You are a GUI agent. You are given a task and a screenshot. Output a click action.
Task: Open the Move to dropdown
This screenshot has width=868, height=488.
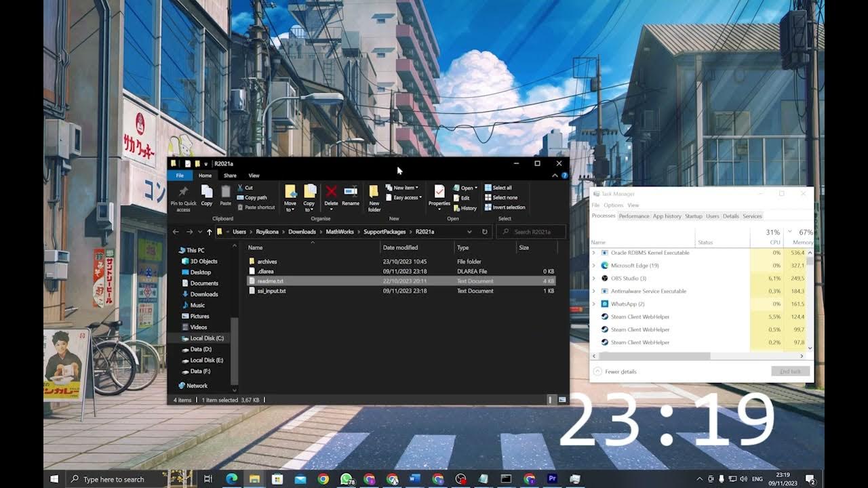click(290, 198)
